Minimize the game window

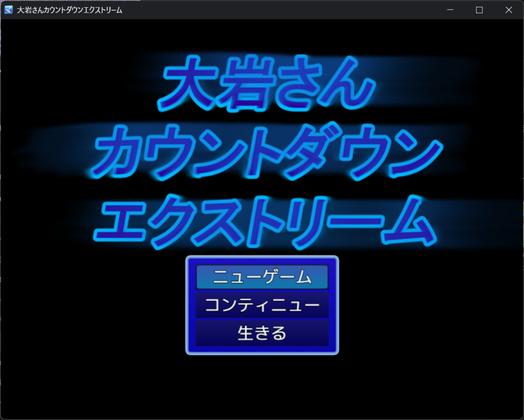pos(450,10)
